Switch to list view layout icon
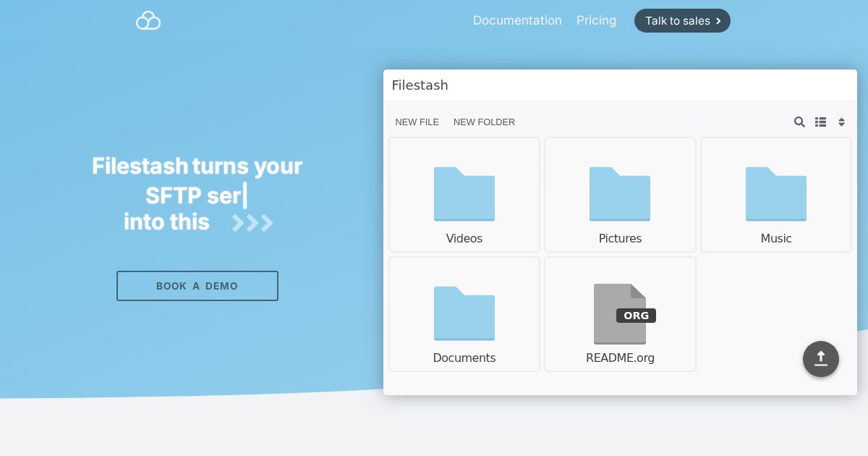This screenshot has height=456, width=868. coord(820,122)
